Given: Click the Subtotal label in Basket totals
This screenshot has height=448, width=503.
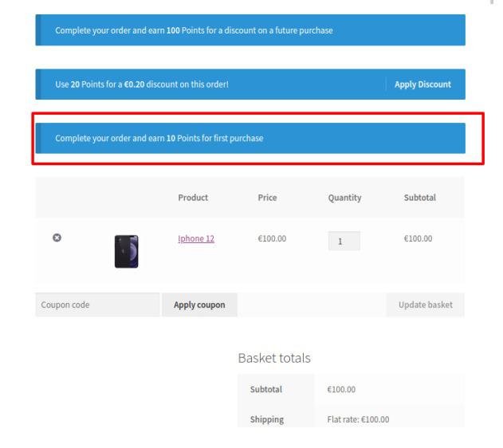Looking at the screenshot, I should 266,390.
